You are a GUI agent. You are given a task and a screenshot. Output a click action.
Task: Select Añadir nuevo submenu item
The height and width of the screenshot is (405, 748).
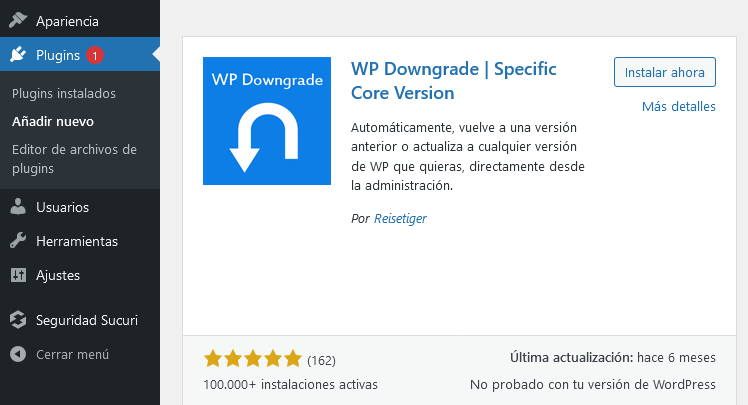click(53, 121)
